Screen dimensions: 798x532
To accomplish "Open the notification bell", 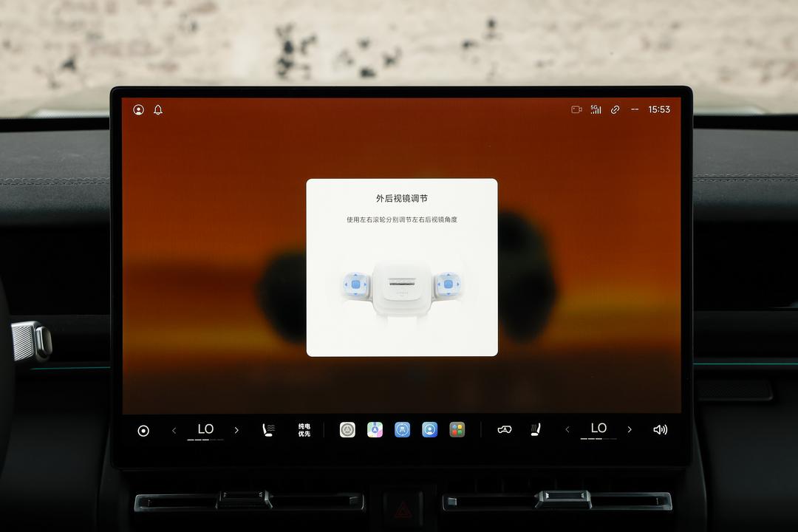I will pyautogui.click(x=158, y=110).
